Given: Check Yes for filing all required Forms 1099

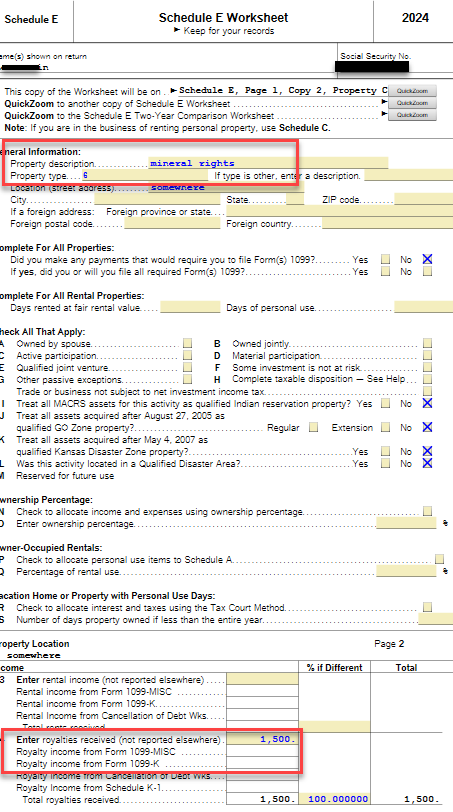Looking at the screenshot, I should [385, 271].
